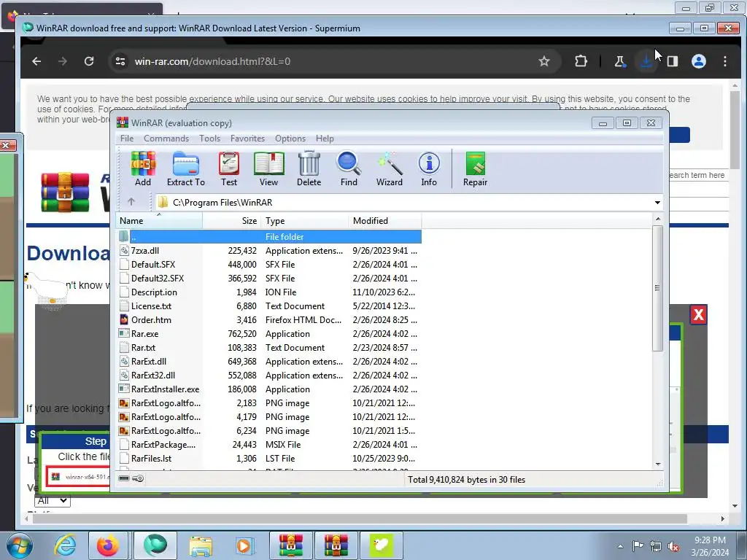Viewport: 747px width, 560px height.
Task: Open the Wizard toolbar icon
Action: point(390,168)
